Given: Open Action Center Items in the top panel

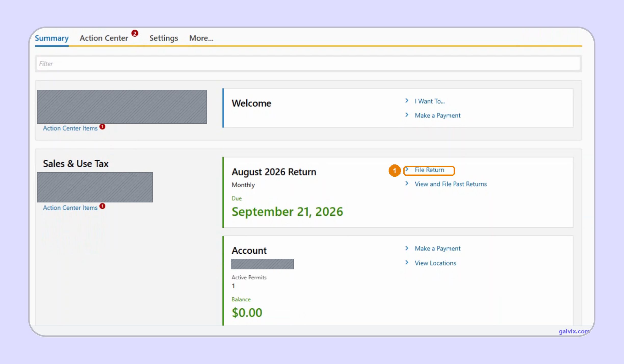Looking at the screenshot, I should pyautogui.click(x=70, y=128).
